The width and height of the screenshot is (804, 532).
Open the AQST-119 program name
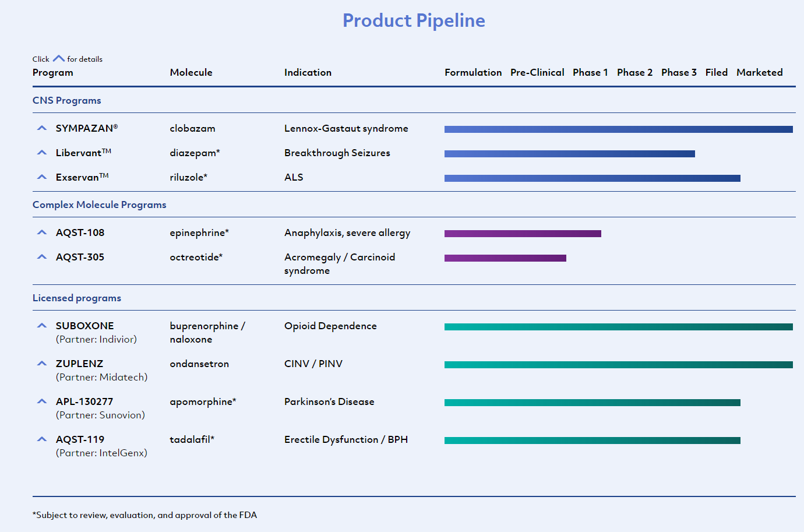80,439
